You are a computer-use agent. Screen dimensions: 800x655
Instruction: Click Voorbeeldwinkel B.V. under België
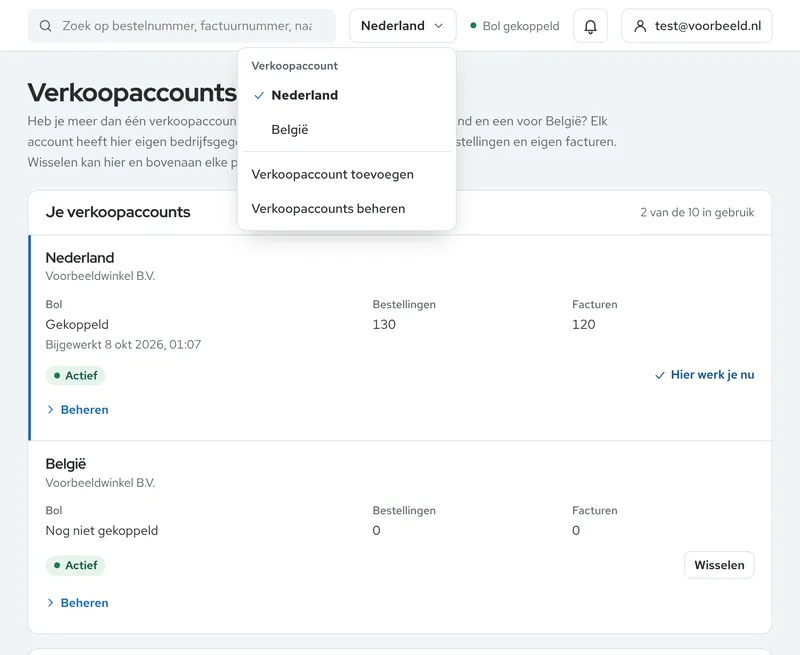click(x=100, y=483)
